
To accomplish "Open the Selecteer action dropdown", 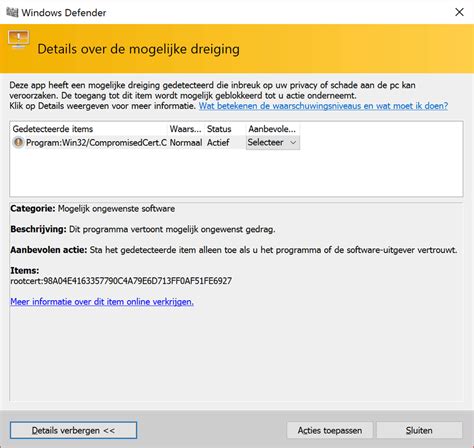I will pos(273,142).
